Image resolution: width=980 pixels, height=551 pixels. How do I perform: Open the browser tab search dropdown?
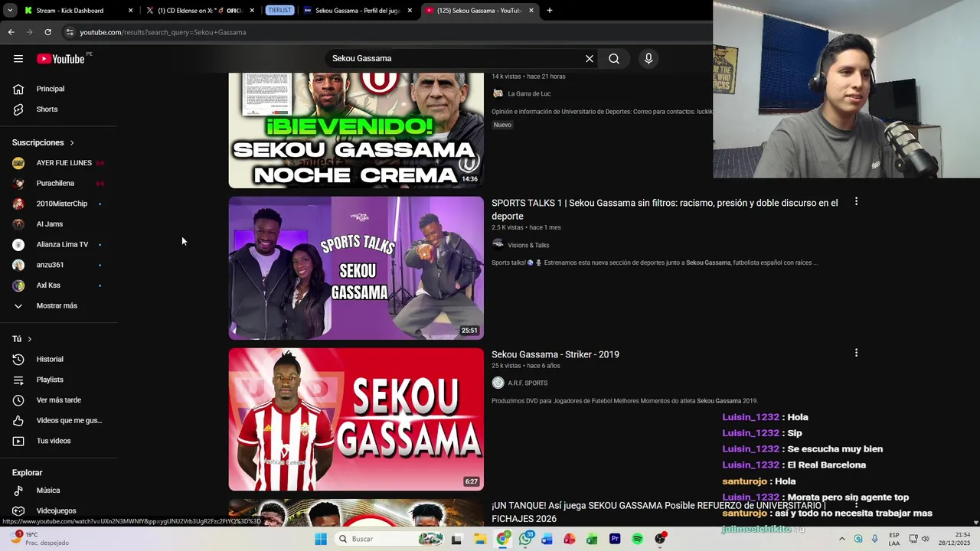coord(10,11)
